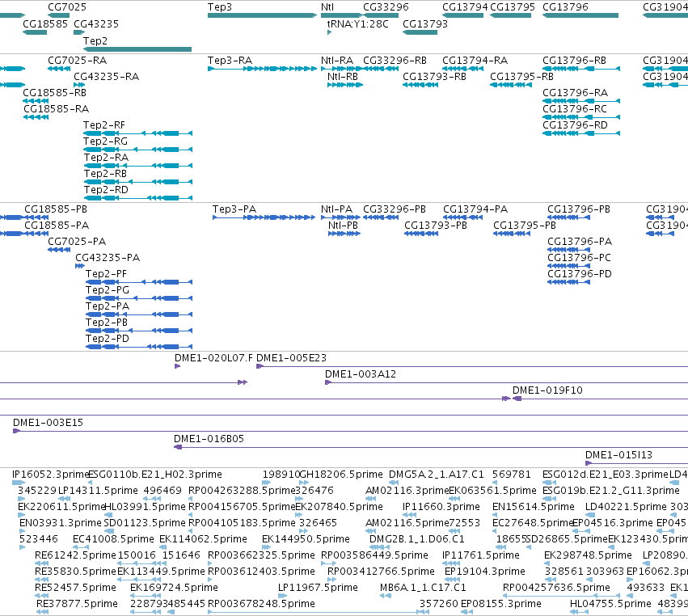Image resolution: width=688 pixels, height=616 pixels.
Task: Select protein Tep3-PA
Action: click(234, 209)
